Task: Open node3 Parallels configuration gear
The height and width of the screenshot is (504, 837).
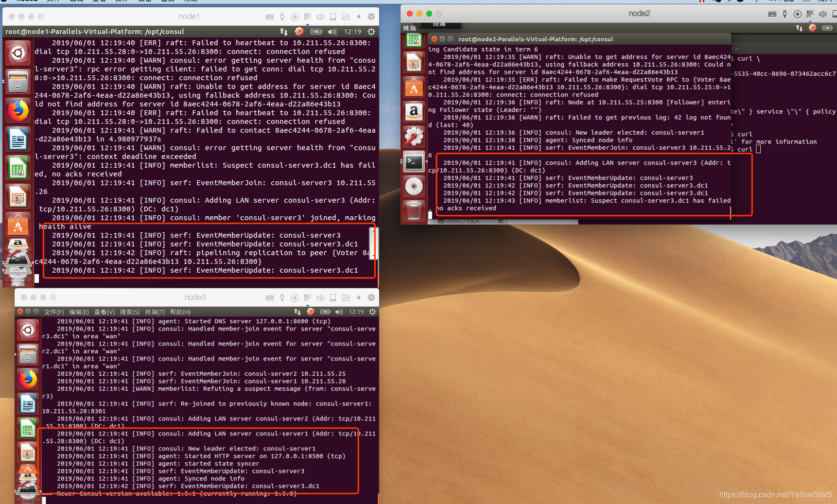Action: [x=371, y=298]
